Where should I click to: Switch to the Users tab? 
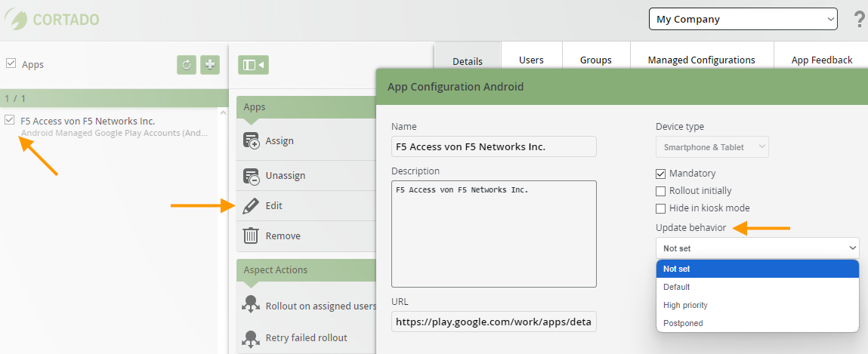(x=531, y=60)
